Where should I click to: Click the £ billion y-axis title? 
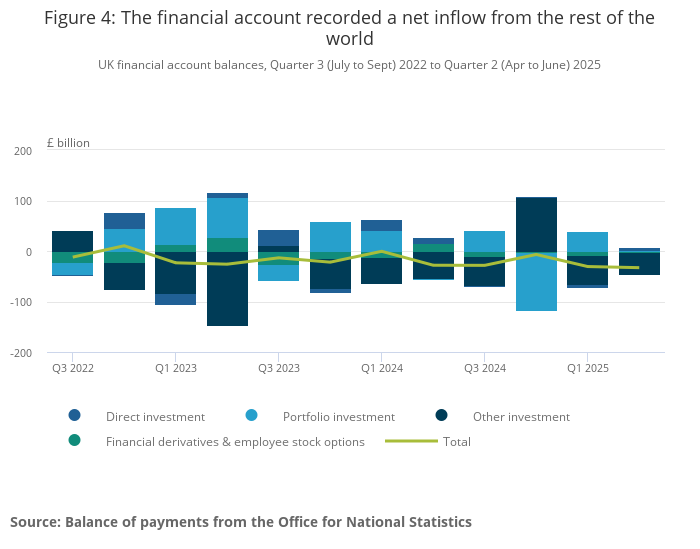(68, 143)
